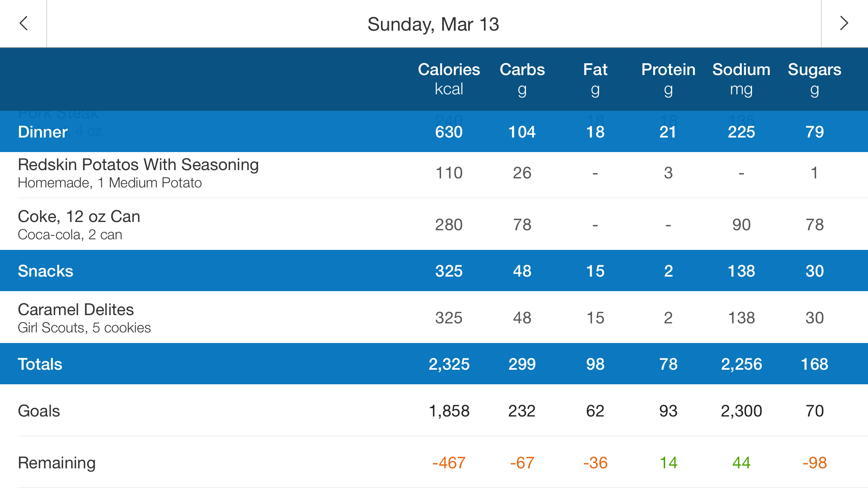Click the sugars goal value 70

pos(815,411)
